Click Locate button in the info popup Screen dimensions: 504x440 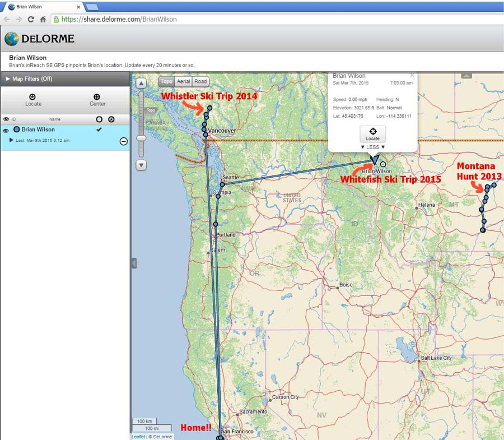click(373, 134)
